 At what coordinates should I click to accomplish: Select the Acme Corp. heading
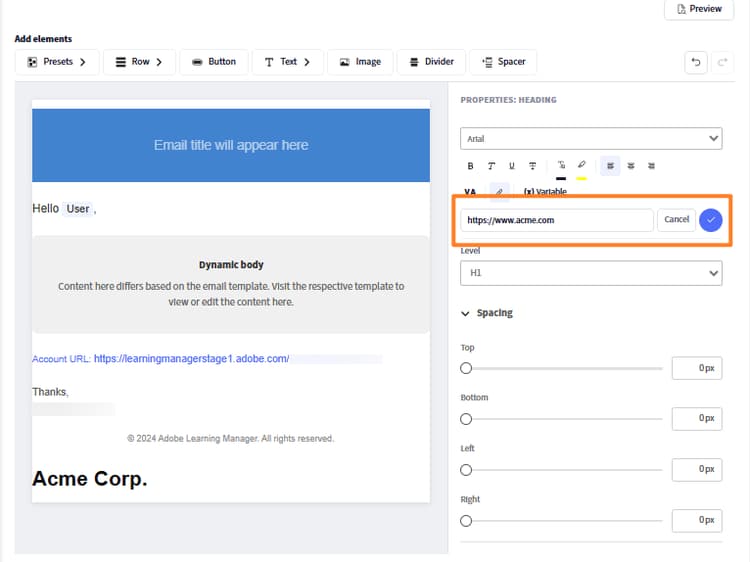pos(90,479)
